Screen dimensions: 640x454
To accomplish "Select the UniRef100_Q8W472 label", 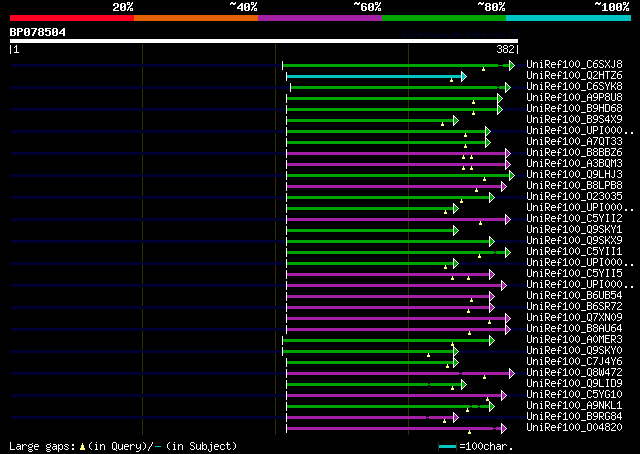I will pos(574,373).
